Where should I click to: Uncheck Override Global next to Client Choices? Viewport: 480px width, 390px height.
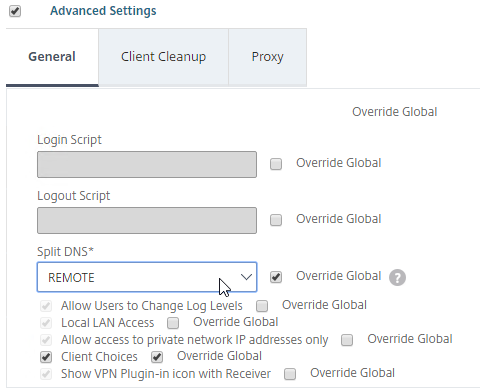(157, 357)
